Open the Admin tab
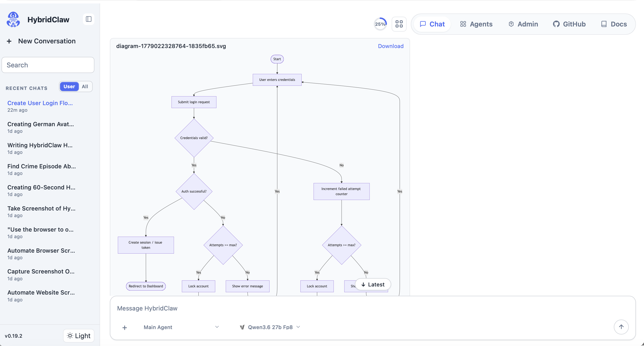The height and width of the screenshot is (346, 644). coord(523,24)
